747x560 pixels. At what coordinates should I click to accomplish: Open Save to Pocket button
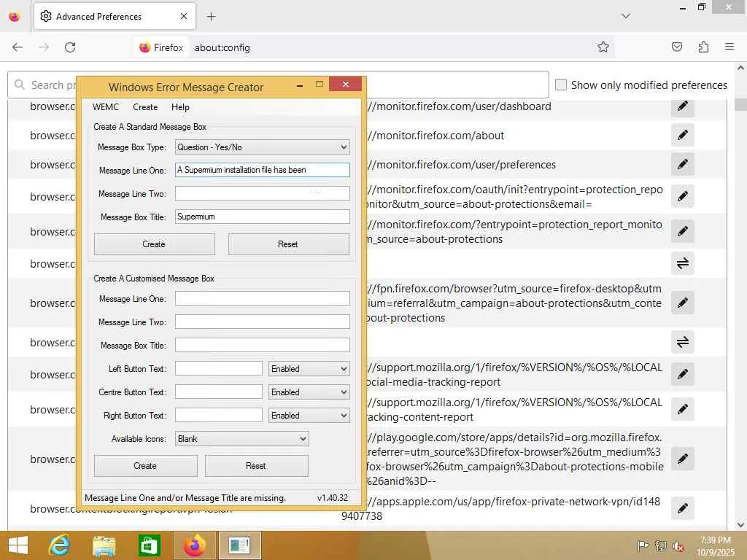pos(676,47)
